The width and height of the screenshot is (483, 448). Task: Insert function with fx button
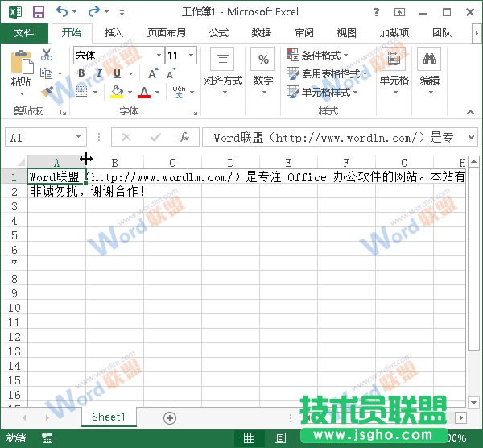pyautogui.click(x=184, y=137)
